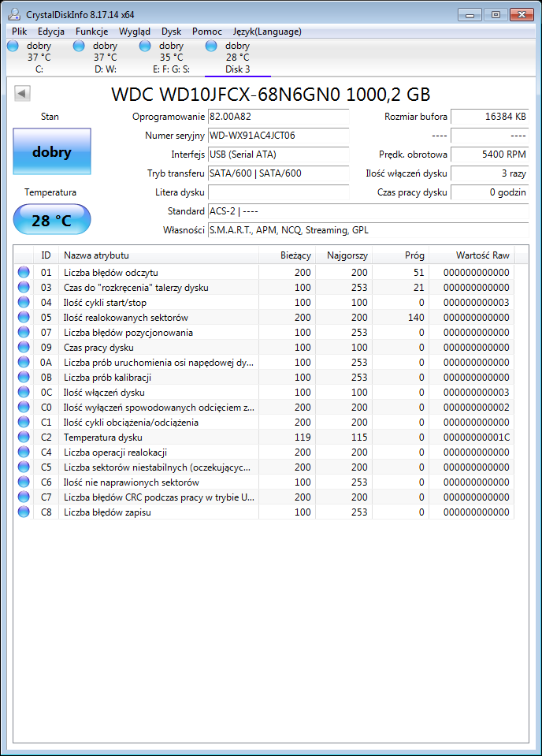Screen dimensions: 542x756
Task: Select the C: drive status circle
Action: pos(13,46)
